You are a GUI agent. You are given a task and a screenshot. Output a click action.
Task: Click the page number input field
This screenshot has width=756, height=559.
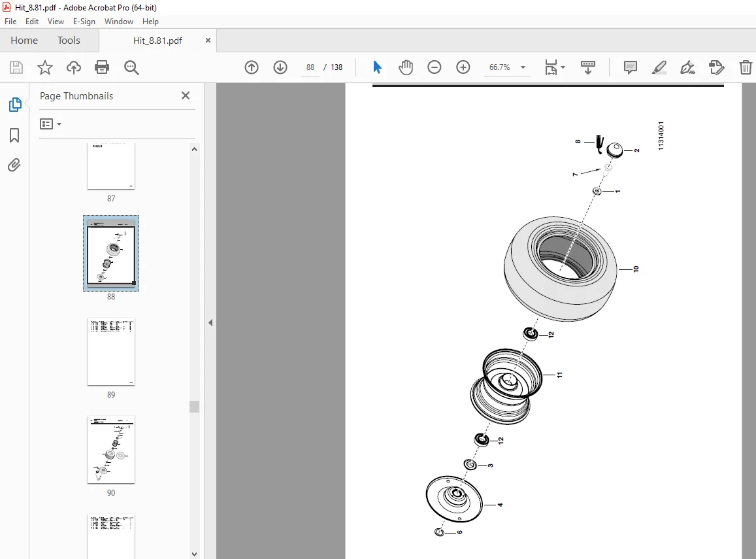point(310,67)
